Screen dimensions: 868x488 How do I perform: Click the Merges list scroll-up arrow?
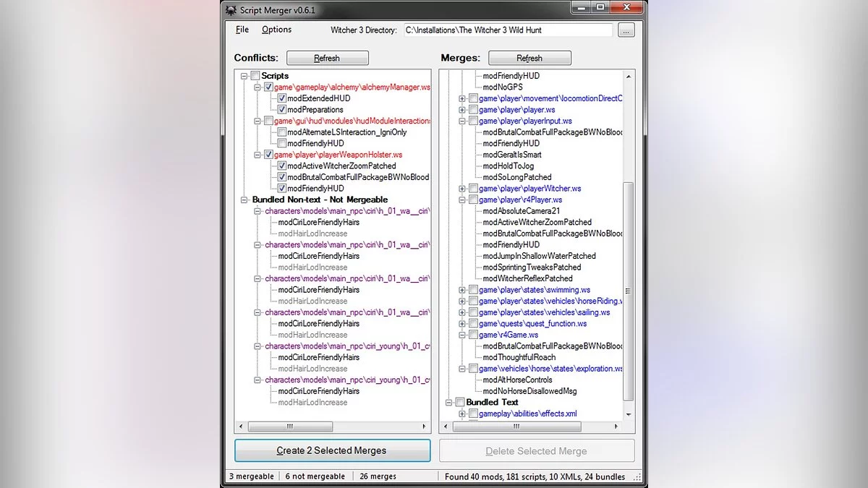[628, 76]
